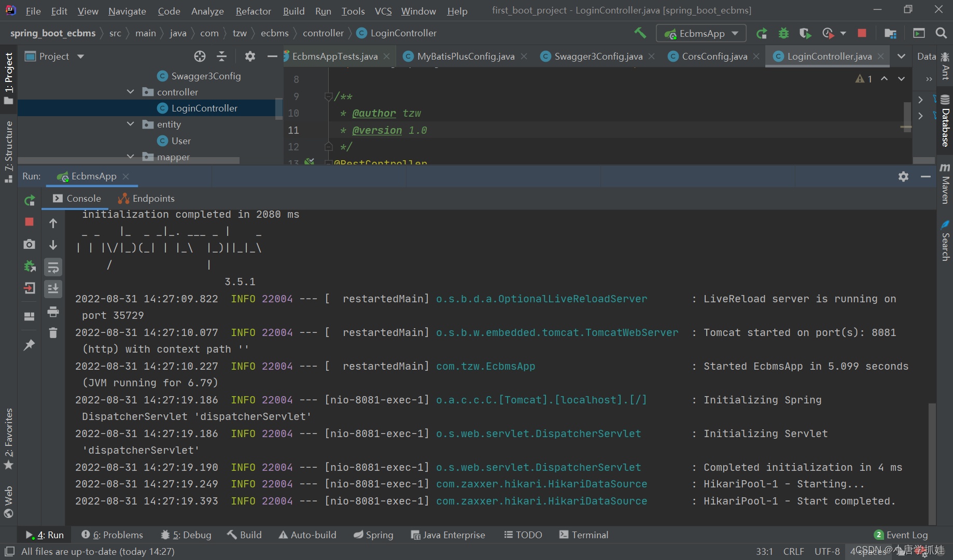
Task: Rerun EcbmsApp from Run panel
Action: click(30, 200)
